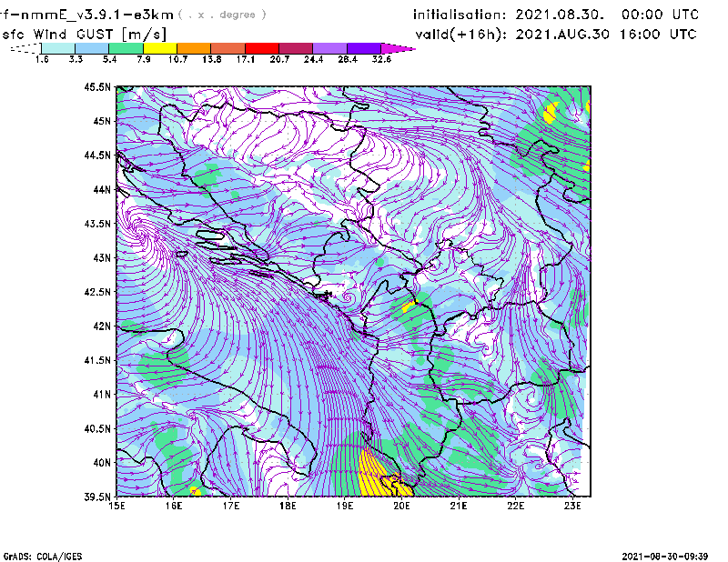This screenshot has width=728, height=562.
Task: Click the grey '( . x . degree )' text
Action: pyautogui.click(x=222, y=15)
